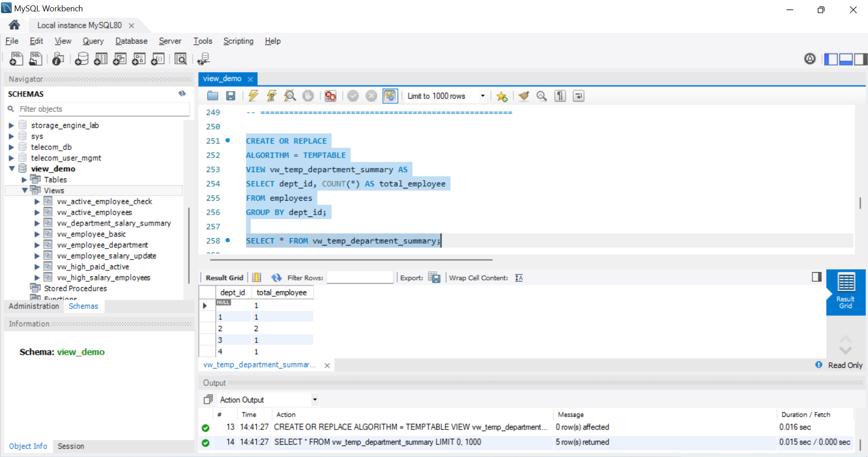Create a new table icon
Image resolution: width=868 pixels, height=457 pixels.
(101, 58)
